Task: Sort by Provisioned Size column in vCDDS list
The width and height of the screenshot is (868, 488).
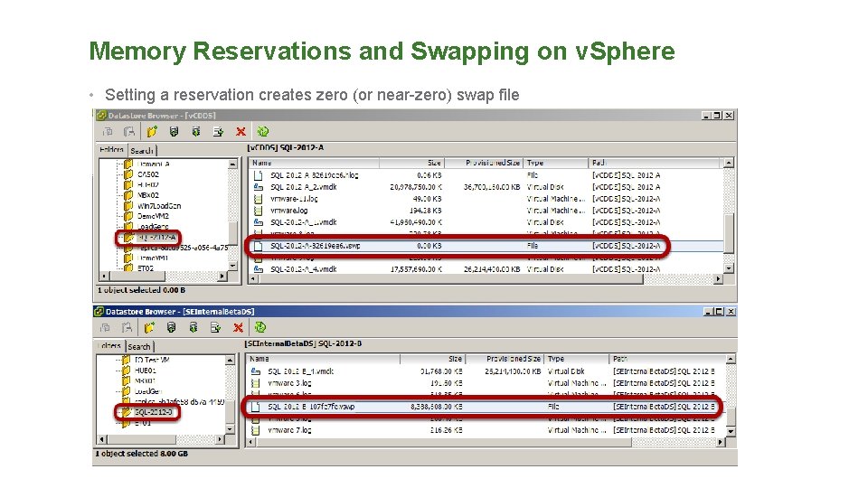Action: tap(484, 163)
